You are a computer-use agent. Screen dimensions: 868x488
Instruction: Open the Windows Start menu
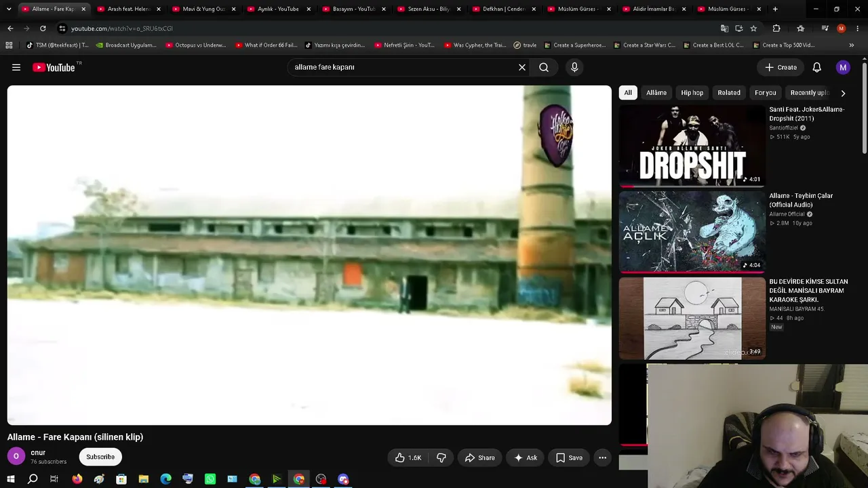10,479
